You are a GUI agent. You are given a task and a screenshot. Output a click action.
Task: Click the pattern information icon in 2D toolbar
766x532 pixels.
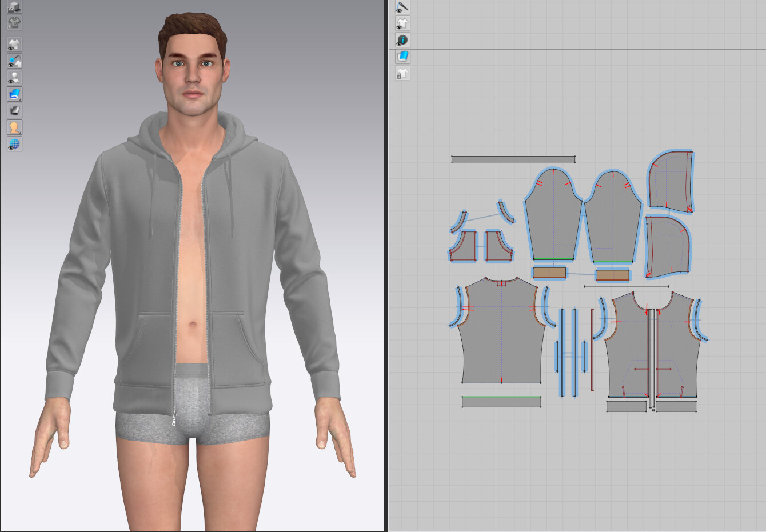coord(404,40)
